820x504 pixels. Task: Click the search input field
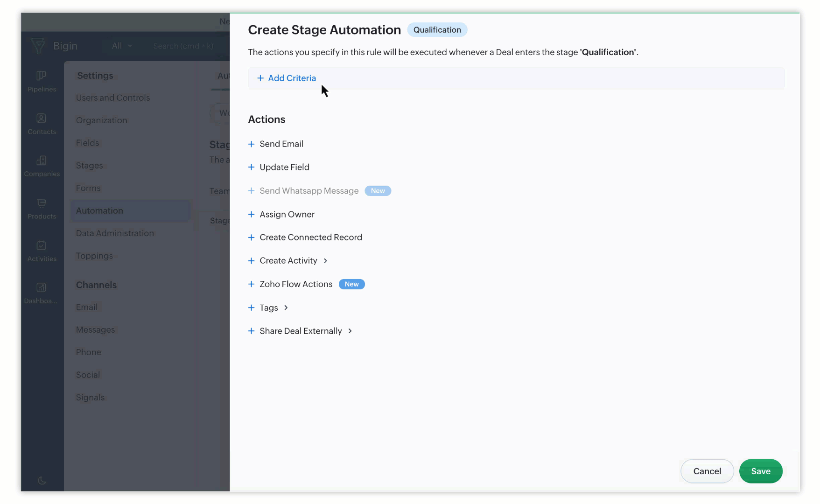pyautogui.click(x=183, y=46)
